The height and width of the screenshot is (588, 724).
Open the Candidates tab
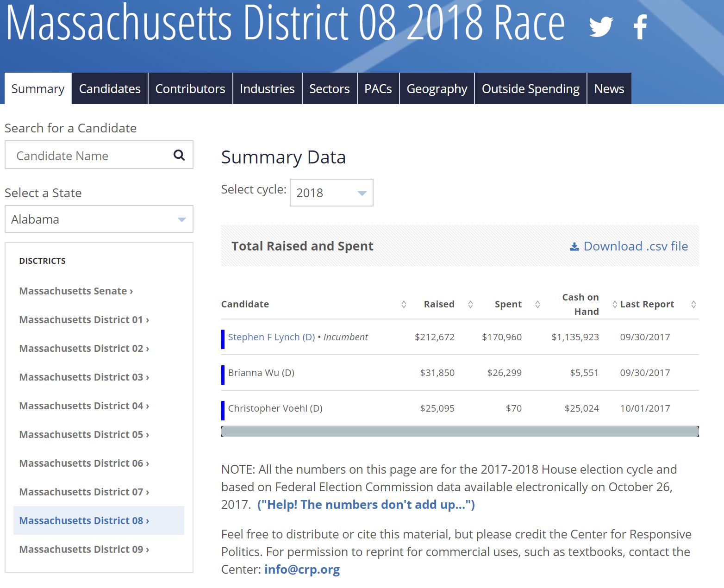pos(110,88)
